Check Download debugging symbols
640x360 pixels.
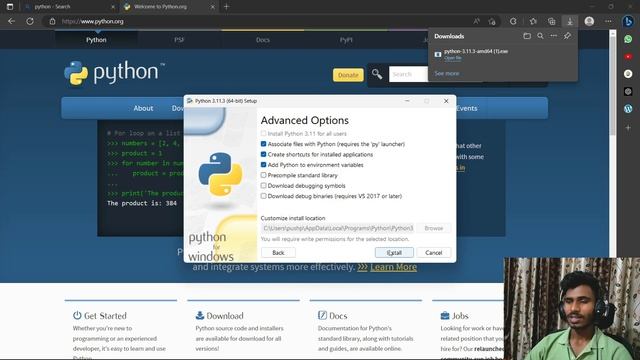264,186
